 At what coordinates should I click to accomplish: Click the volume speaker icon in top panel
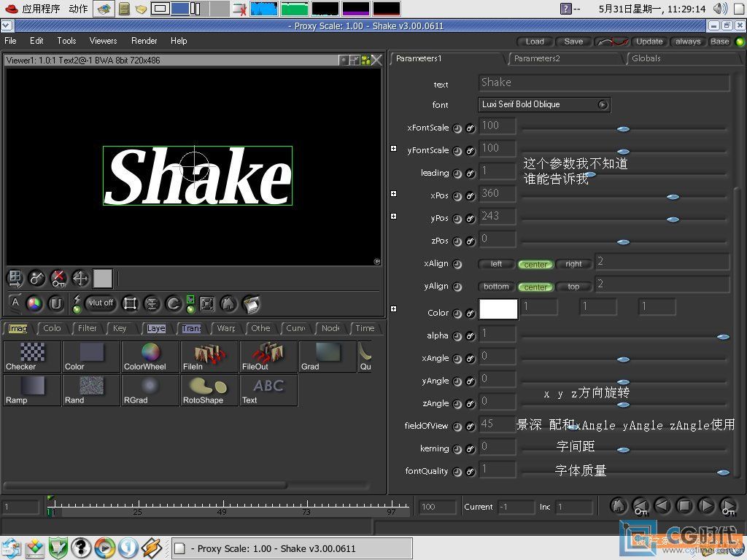coord(720,9)
